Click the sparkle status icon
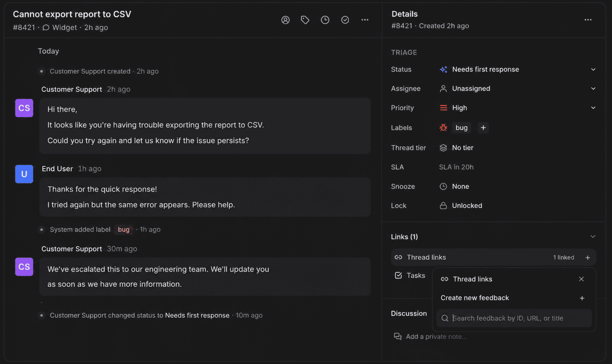The width and height of the screenshot is (612, 364). click(443, 69)
